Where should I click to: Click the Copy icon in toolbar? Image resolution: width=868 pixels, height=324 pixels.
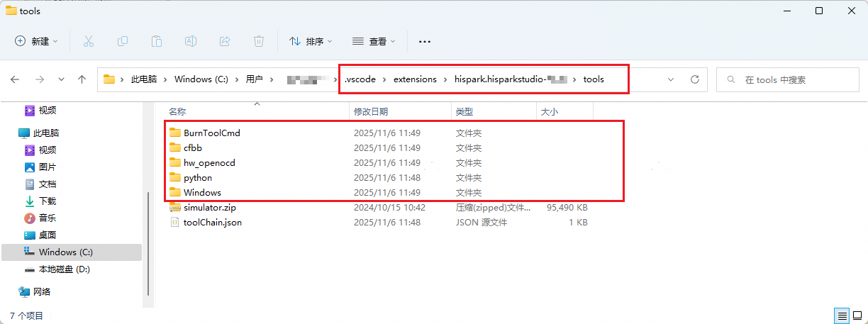pyautogui.click(x=123, y=41)
